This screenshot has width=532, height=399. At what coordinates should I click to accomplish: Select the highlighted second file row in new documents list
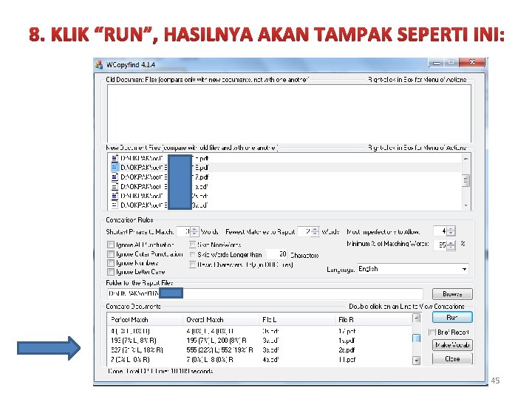pyautogui.click(x=285, y=167)
